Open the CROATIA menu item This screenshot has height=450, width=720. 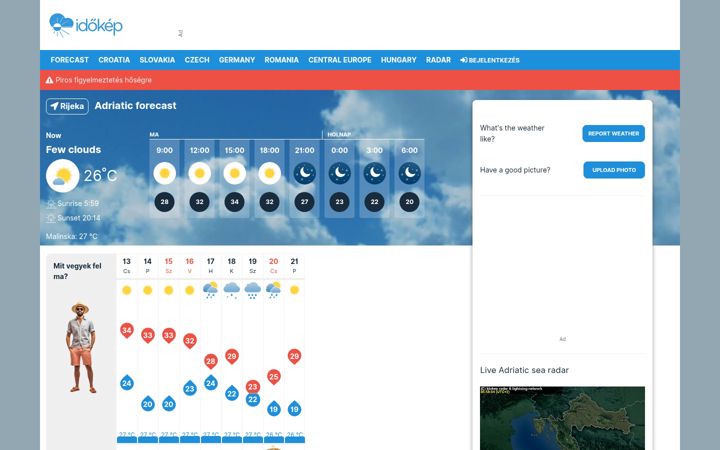pos(114,60)
